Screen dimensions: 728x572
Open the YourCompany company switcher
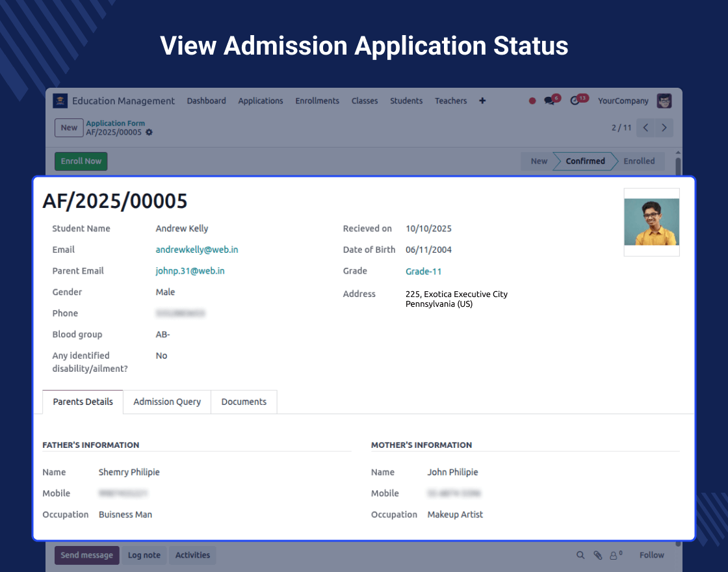pyautogui.click(x=623, y=101)
